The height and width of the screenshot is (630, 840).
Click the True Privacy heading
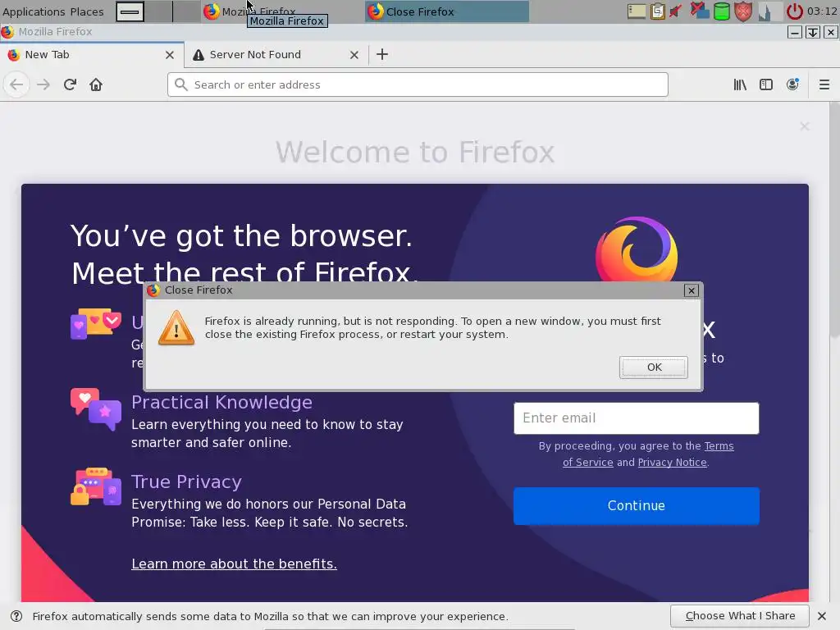point(186,482)
